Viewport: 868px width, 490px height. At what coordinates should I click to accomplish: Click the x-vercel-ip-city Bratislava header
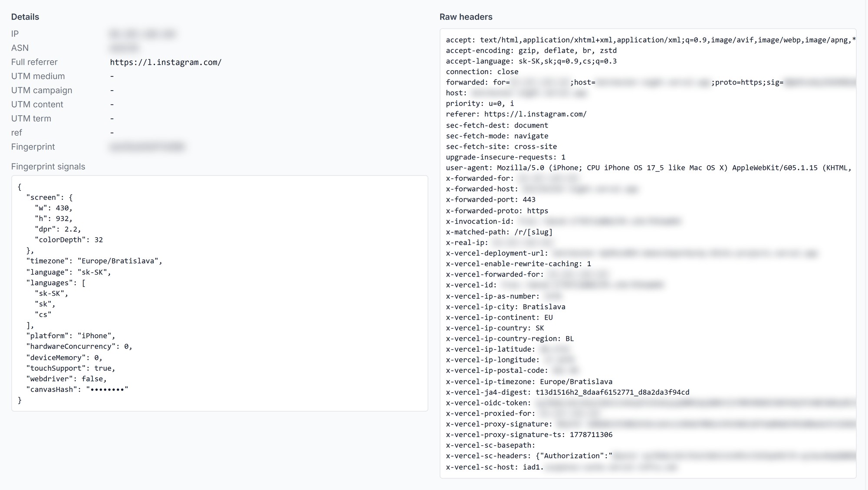(506, 307)
